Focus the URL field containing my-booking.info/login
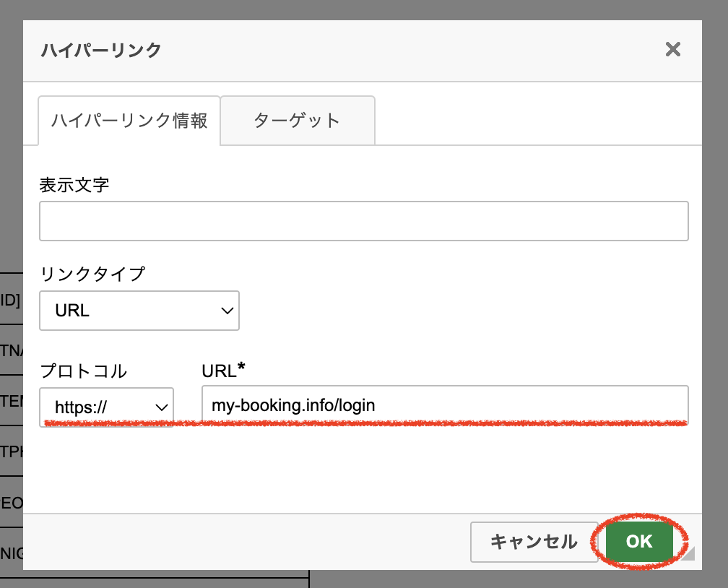This screenshot has width=728, height=588. click(x=444, y=405)
